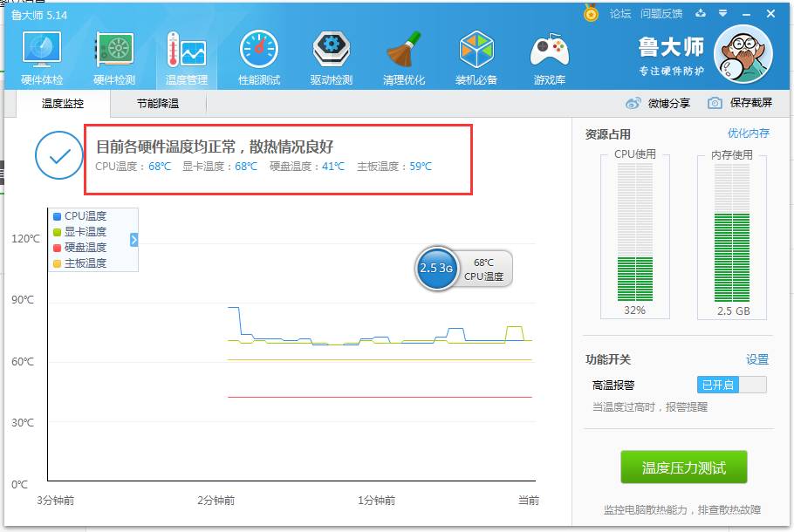Viewport: 794px width, 532px height.
Task: Open the 问题反馈 feedback link
Action: click(x=661, y=14)
